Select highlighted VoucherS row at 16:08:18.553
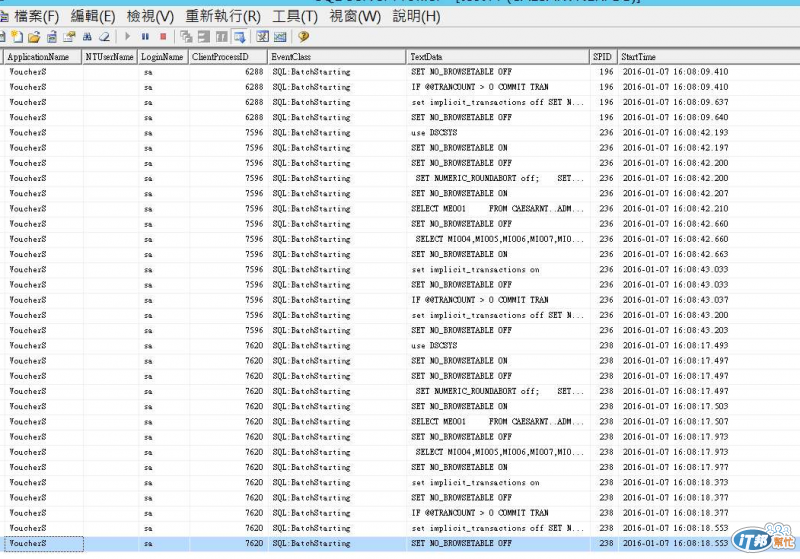Viewport: 800px width, 559px height. (400, 544)
